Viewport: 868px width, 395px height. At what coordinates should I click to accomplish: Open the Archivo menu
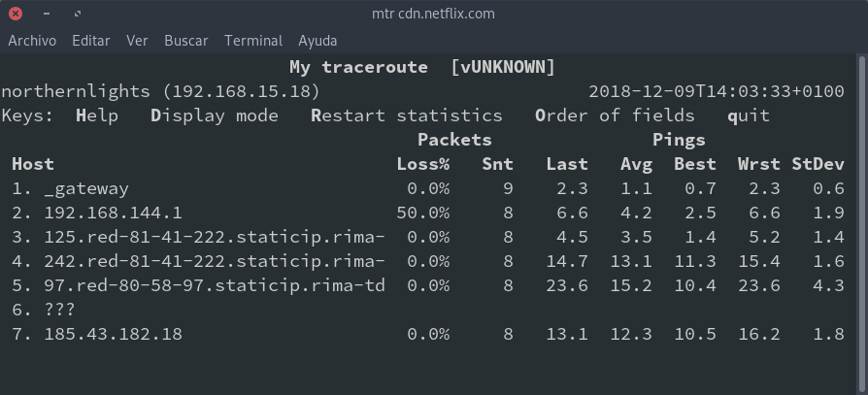pos(32,41)
